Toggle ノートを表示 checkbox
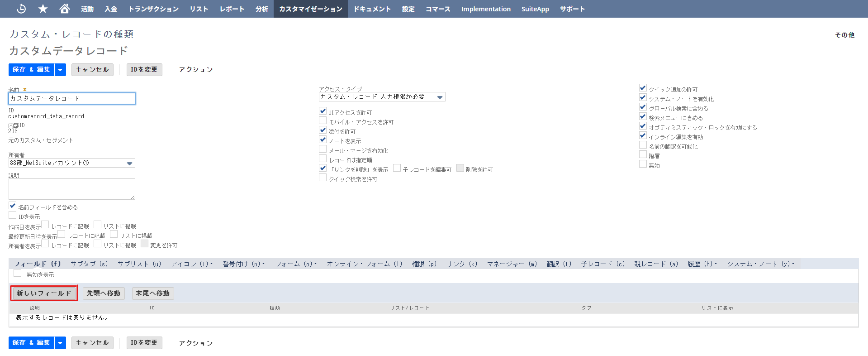Image resolution: width=868 pixels, height=356 pixels. tap(323, 140)
